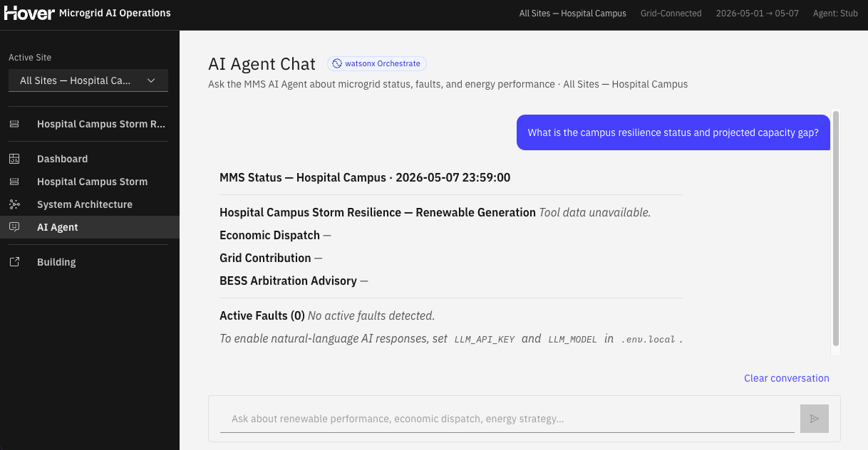Open Hospital Campus Storm page
The width and height of the screenshot is (868, 450).
coord(90,182)
